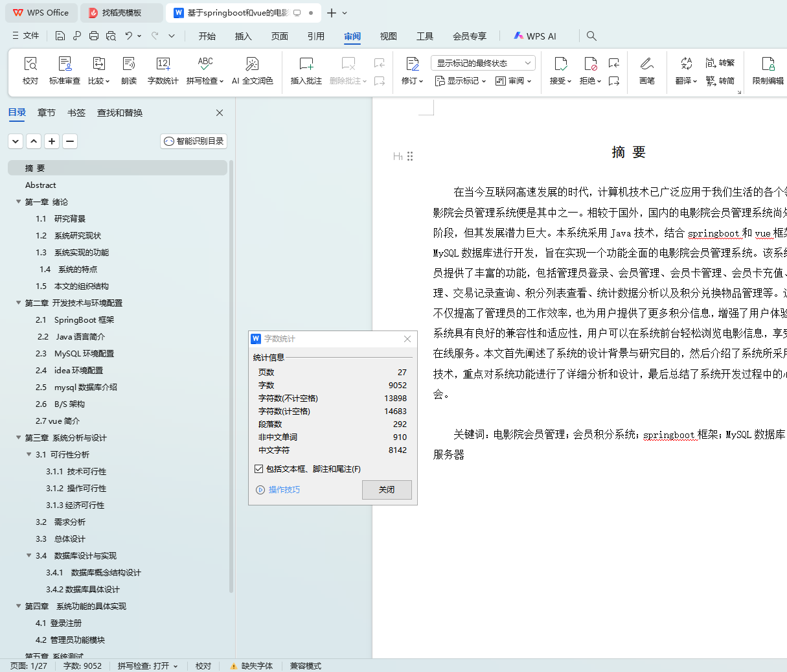The image size is (787, 672).
Task: Open the 操作技巧 tips link
Action: (x=284, y=490)
